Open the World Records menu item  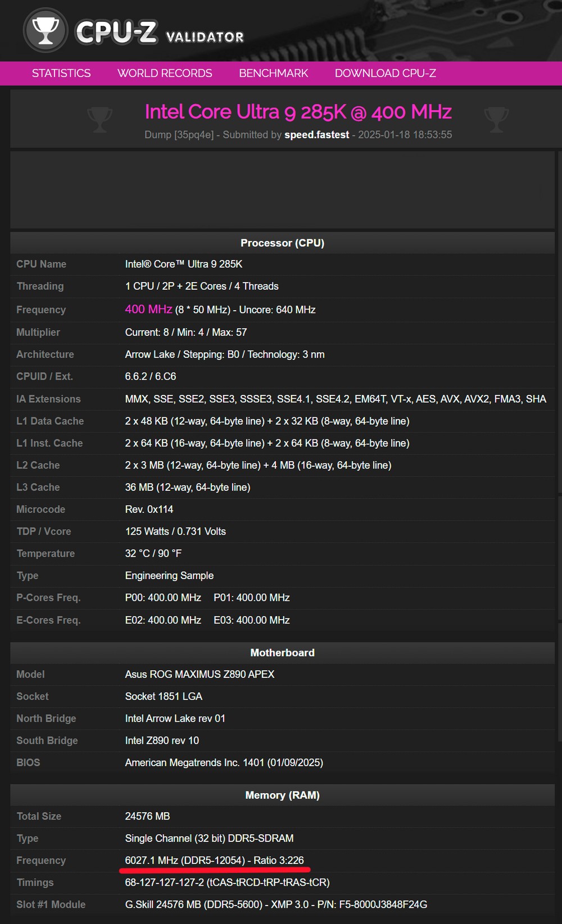click(x=165, y=73)
